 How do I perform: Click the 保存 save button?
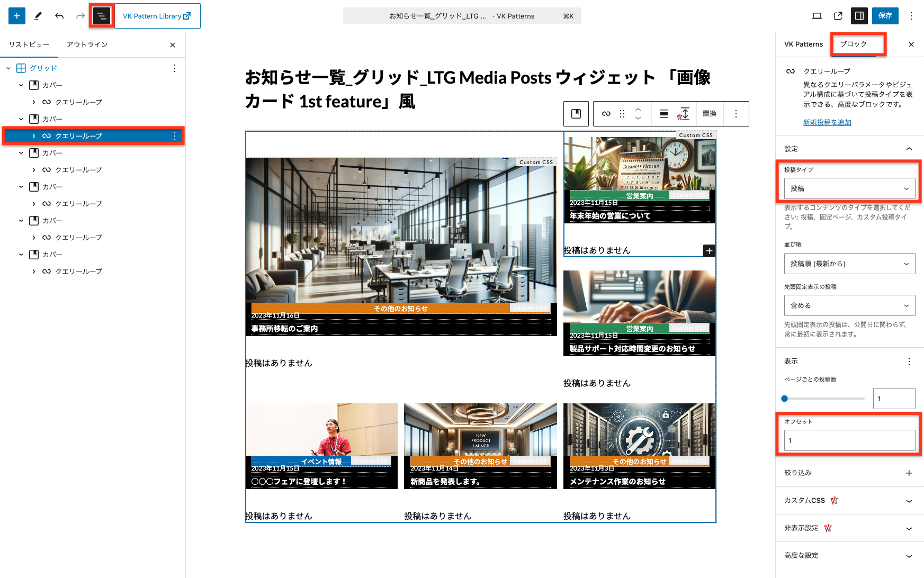(885, 16)
